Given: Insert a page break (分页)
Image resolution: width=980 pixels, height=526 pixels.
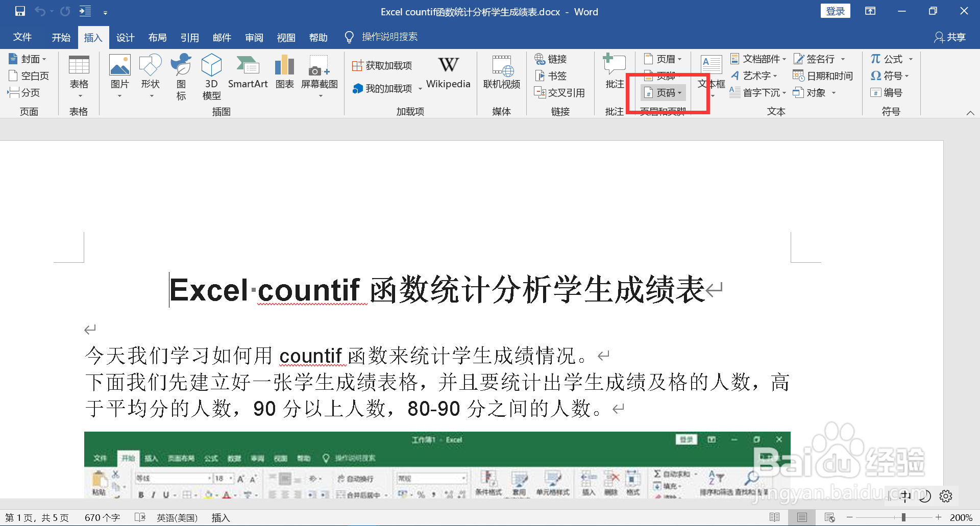Looking at the screenshot, I should click(24, 93).
